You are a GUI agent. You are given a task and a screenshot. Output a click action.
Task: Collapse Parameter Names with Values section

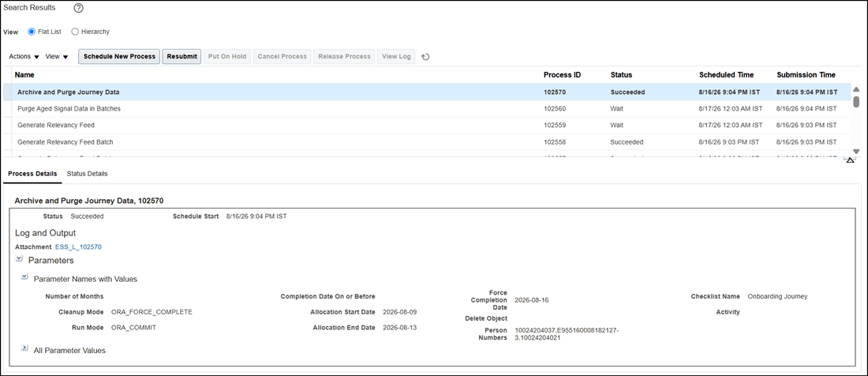(24, 277)
